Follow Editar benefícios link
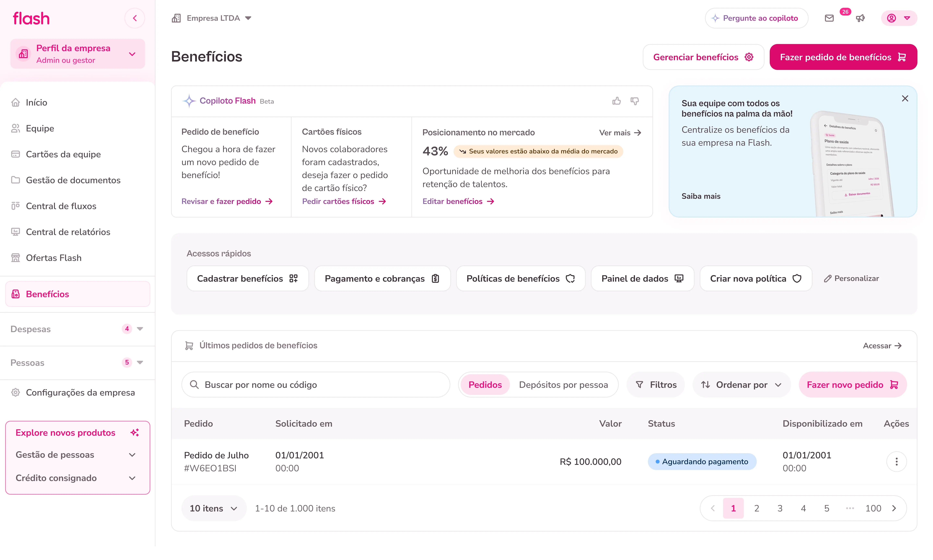Viewport: 933px width, 560px height. (x=458, y=201)
